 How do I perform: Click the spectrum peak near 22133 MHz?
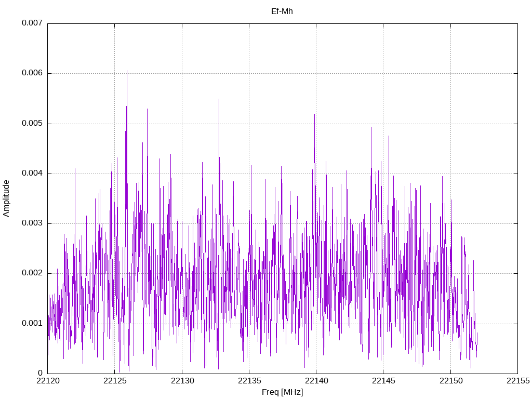[x=219, y=99]
